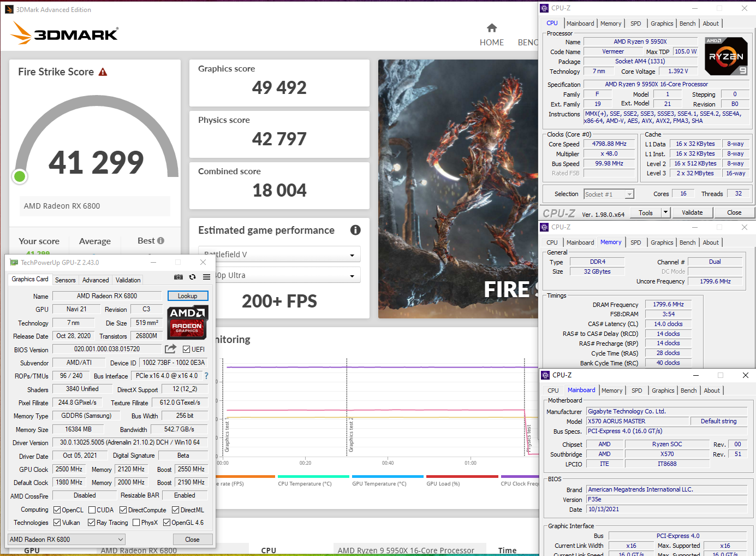Image resolution: width=756 pixels, height=556 pixels.
Task: Click the Fire Strike Score warning triangle
Action: pyautogui.click(x=103, y=72)
